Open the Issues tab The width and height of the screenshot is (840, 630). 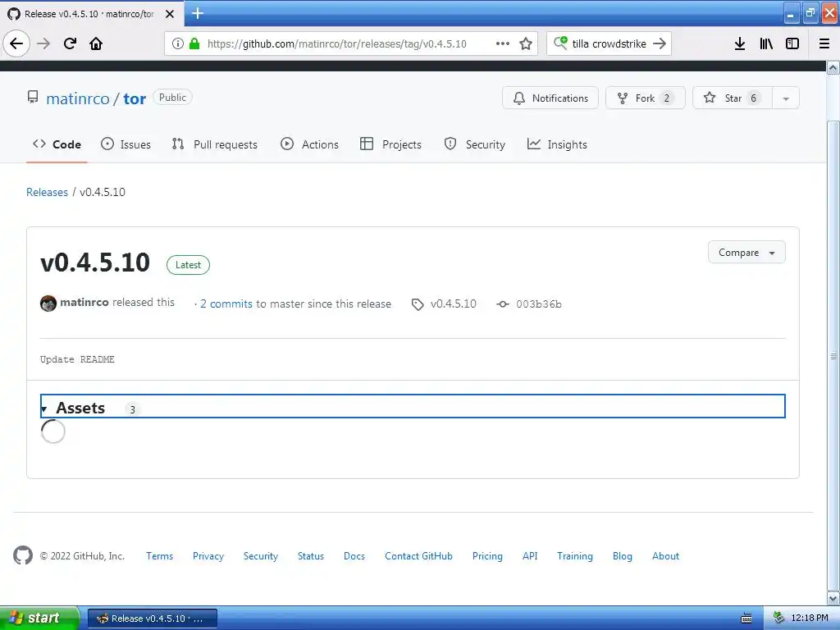point(126,144)
